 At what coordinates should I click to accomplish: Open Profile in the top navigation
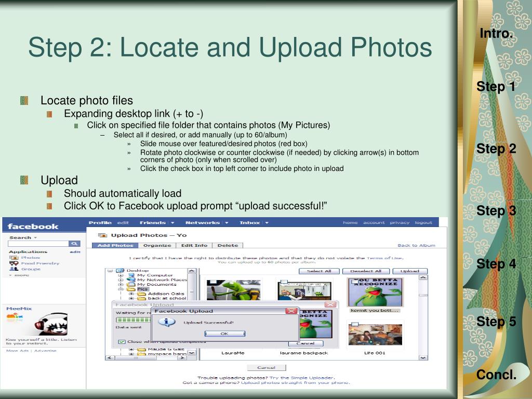pyautogui.click(x=100, y=222)
